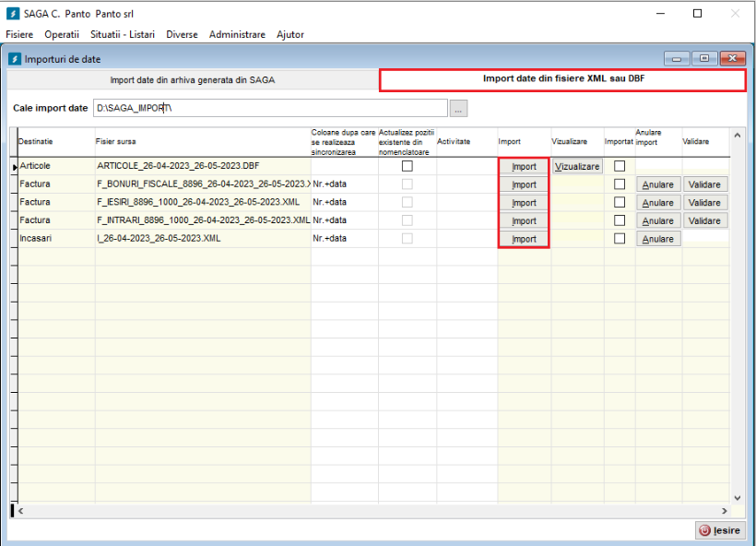Open the Diverse menu
Image resolution: width=756 pixels, height=546 pixels.
coord(182,34)
